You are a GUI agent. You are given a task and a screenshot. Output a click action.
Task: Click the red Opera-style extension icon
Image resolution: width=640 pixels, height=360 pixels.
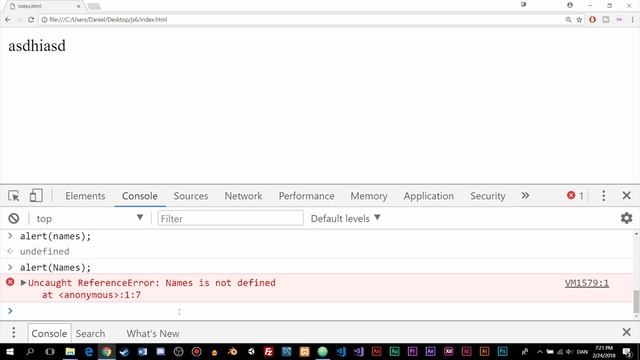(592, 20)
